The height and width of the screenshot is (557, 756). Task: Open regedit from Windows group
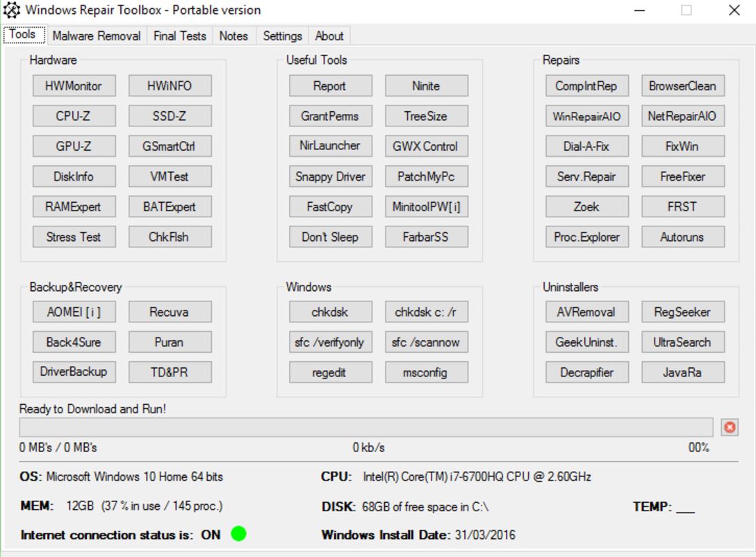tap(330, 372)
